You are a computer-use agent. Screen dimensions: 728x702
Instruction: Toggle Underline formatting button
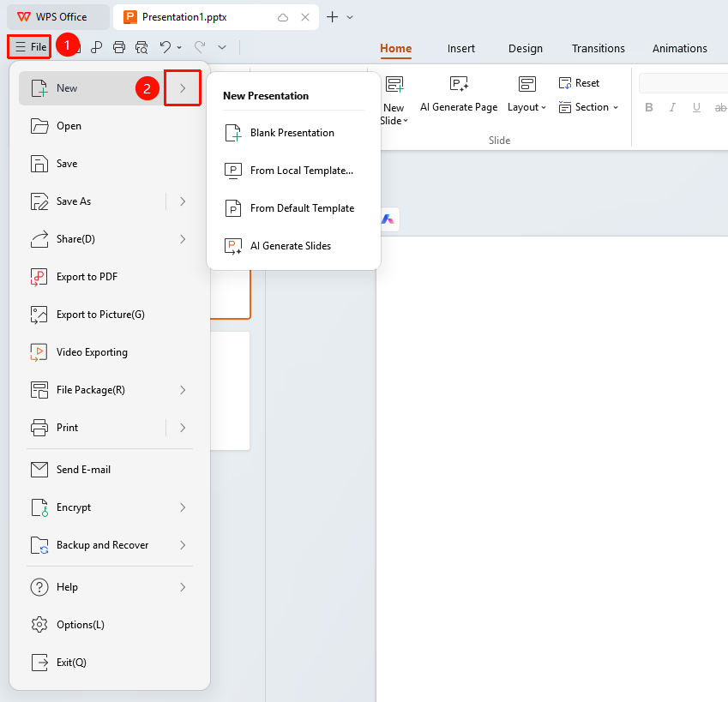click(x=696, y=108)
